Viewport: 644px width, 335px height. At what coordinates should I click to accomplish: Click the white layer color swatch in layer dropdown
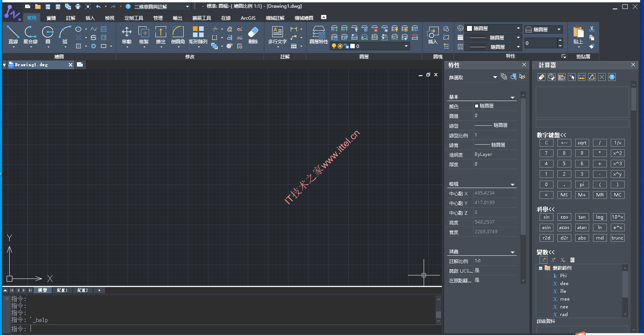tap(352, 46)
